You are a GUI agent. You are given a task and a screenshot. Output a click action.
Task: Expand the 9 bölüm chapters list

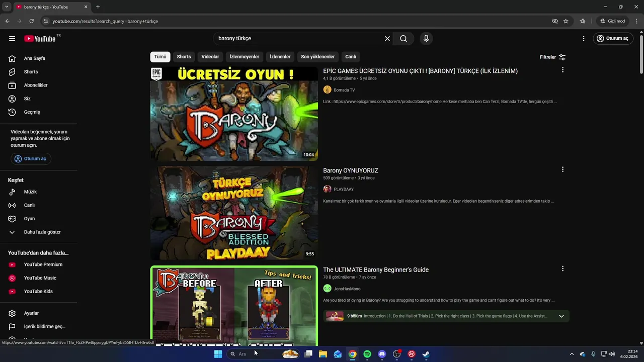[561, 316]
